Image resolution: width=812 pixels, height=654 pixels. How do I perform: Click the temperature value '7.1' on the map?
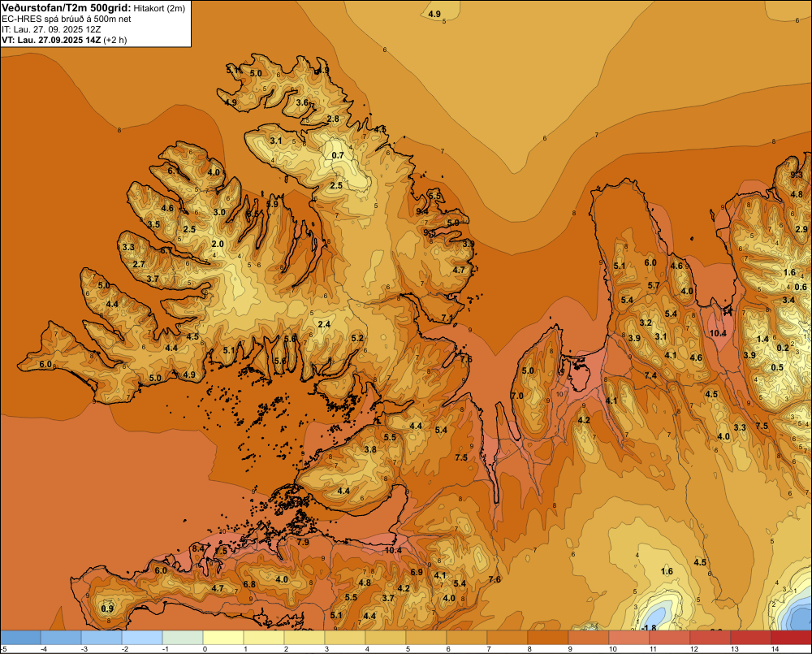[447, 318]
